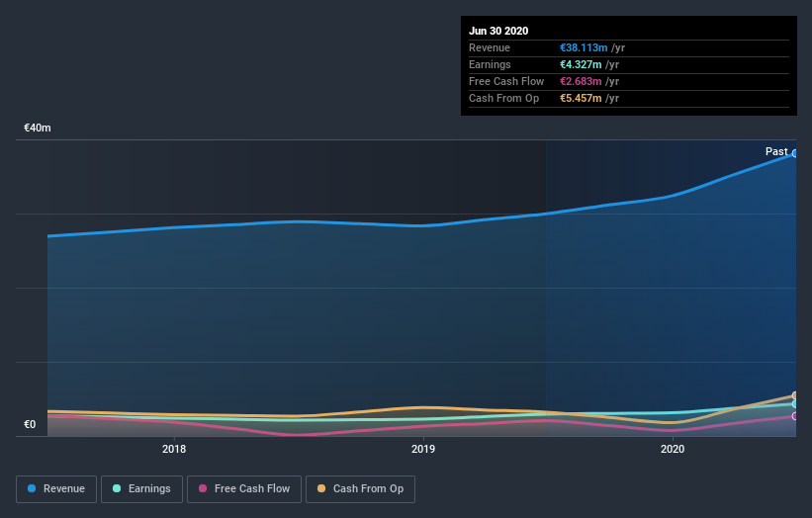Toggle the Earnings legend button
The width and height of the screenshot is (812, 518).
tap(141, 489)
